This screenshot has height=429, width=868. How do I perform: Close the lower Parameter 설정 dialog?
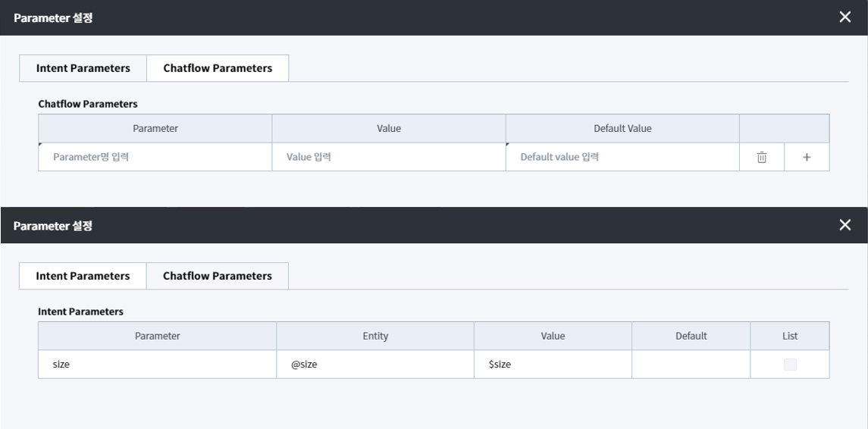coord(845,225)
